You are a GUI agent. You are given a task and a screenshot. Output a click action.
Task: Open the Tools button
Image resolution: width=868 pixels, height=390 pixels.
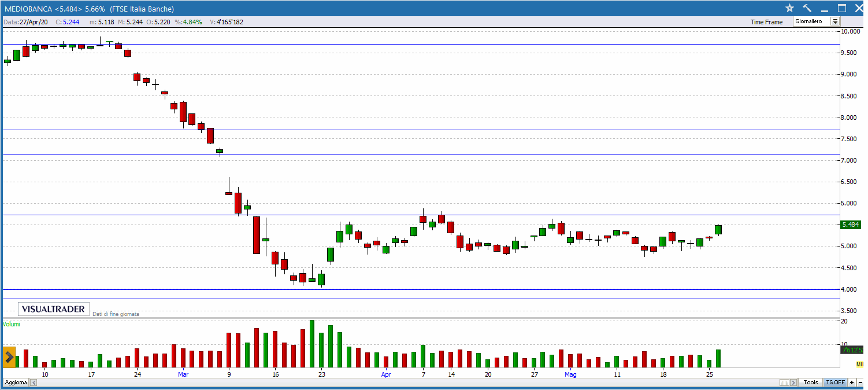811,382
